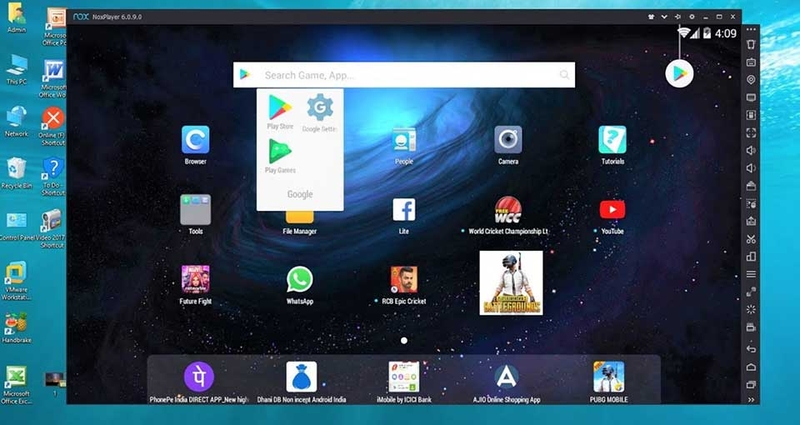Select Admin folder on Windows desktop
This screenshot has width=800, height=425.
click(x=17, y=17)
